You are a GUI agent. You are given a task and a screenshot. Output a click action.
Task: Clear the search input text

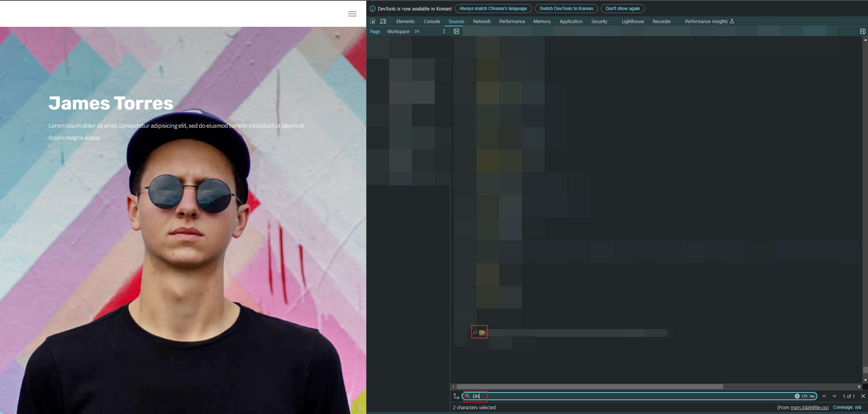tap(797, 396)
